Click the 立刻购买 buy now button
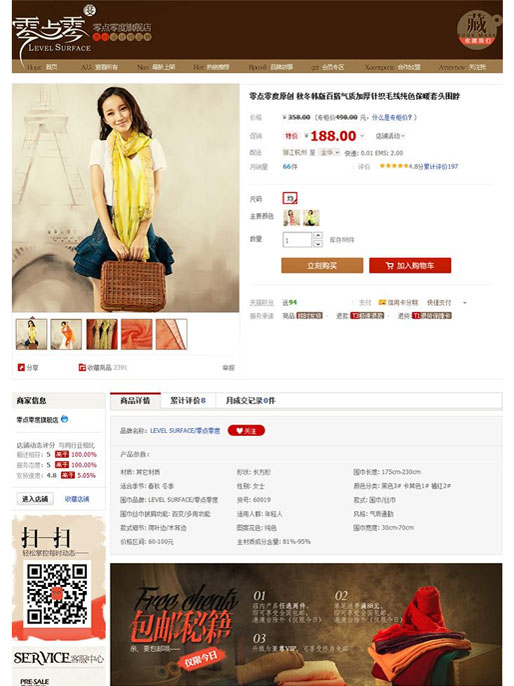 pos(322,266)
